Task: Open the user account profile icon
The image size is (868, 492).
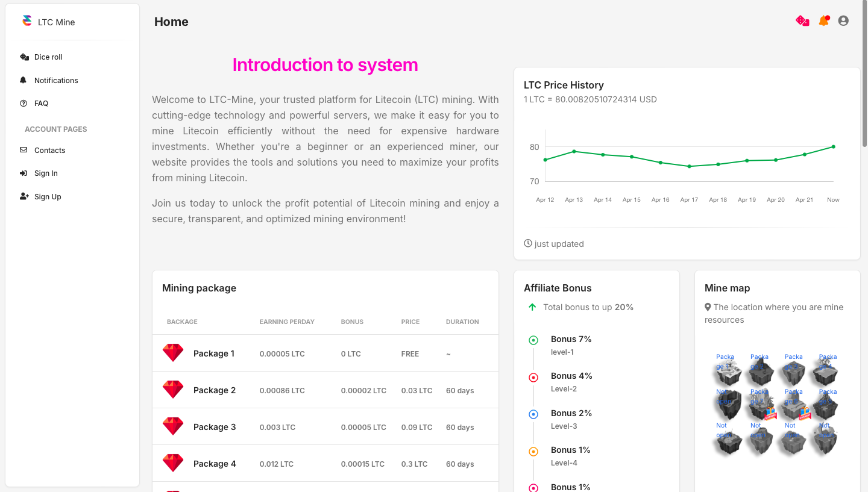Action: tap(843, 21)
